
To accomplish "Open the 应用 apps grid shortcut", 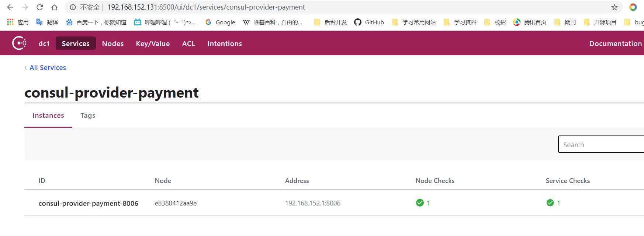I will coord(18,22).
